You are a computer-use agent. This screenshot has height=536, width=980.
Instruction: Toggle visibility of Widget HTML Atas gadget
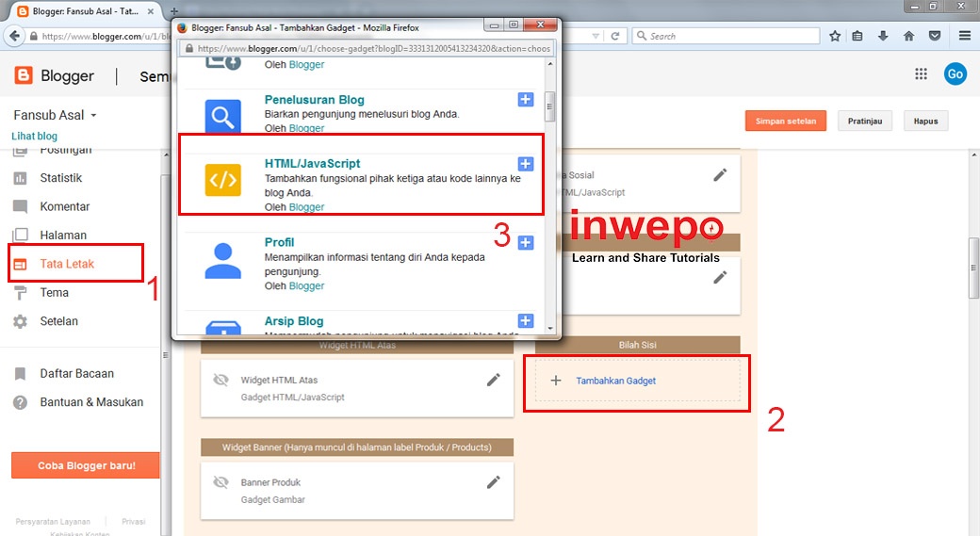click(x=220, y=380)
